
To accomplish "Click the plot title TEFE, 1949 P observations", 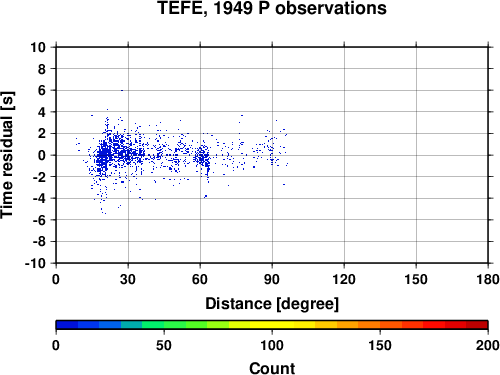I will [272, 8].
